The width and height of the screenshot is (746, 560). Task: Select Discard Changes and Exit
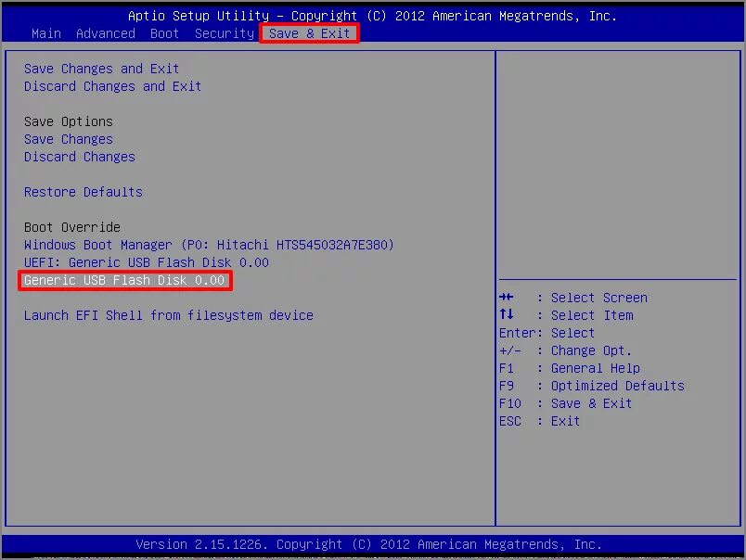click(x=113, y=86)
